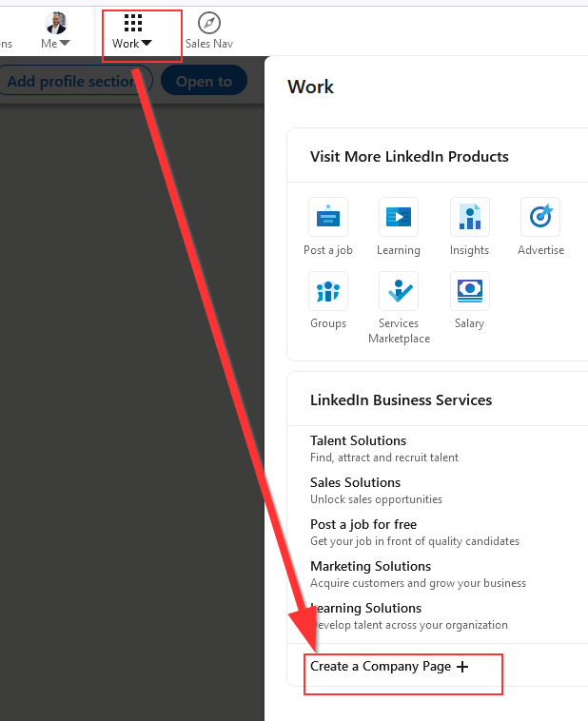Open the Learning product icon
Viewport: 588px width, 721px height.
(x=398, y=217)
